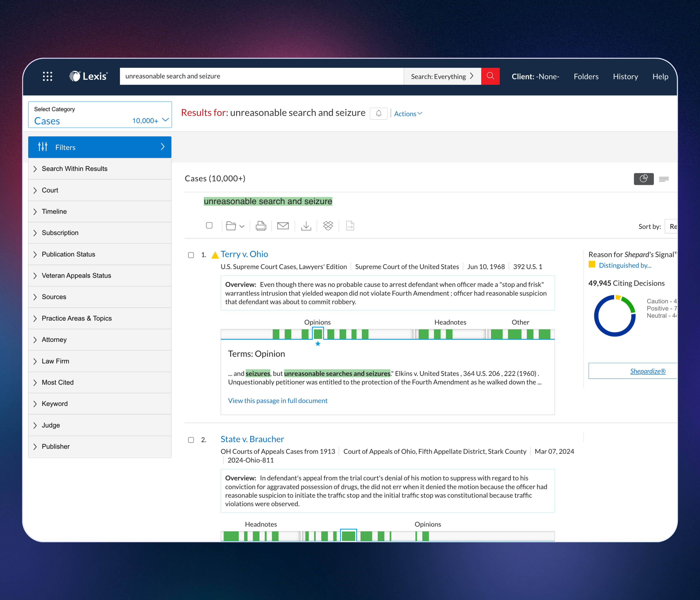Click the highlighted unreasonable search and seizure term
700x600 pixels.
(268, 201)
